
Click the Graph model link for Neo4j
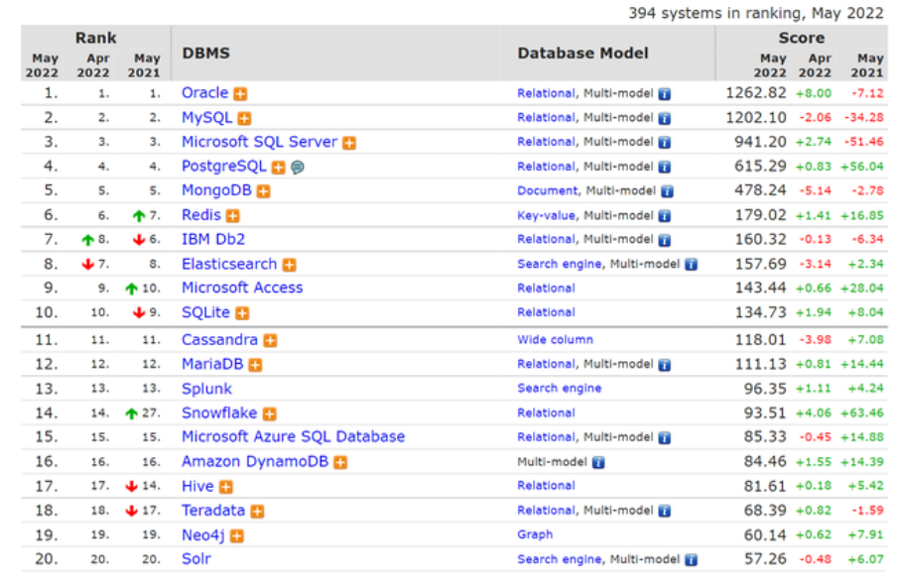click(535, 534)
